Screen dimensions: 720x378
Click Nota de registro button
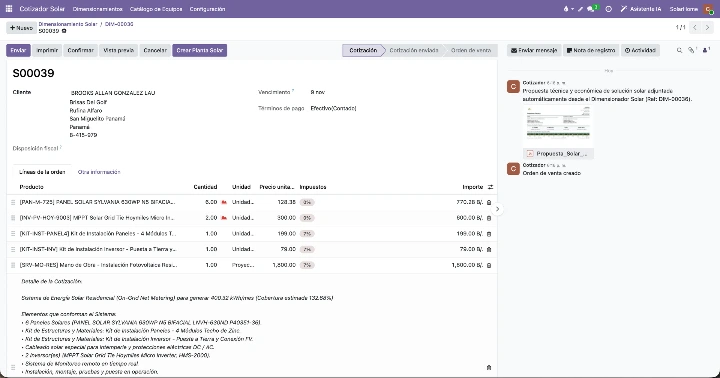pos(591,50)
